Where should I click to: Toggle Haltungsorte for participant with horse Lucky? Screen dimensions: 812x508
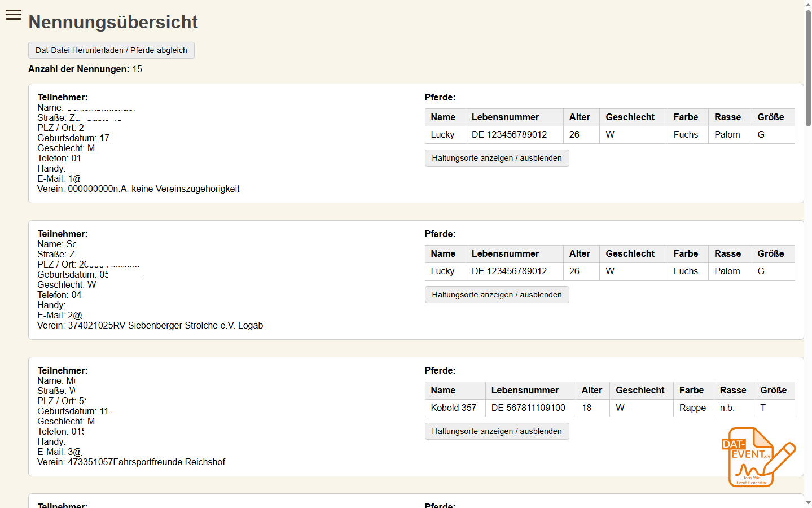(x=496, y=158)
